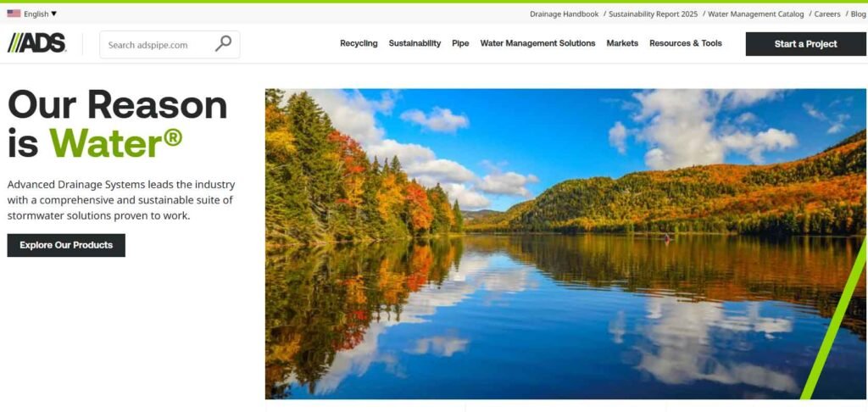Open the Markets menu
The width and height of the screenshot is (868, 412).
point(622,43)
